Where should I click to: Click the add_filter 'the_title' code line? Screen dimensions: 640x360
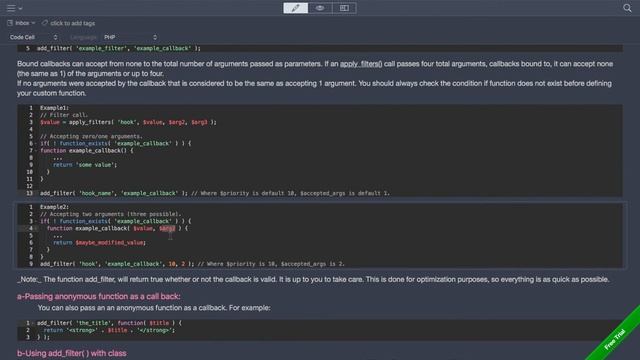click(x=109, y=323)
